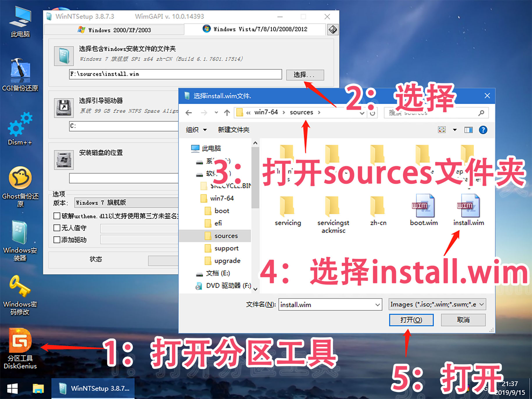Open the Windows Start button
This screenshot has height=399, width=532.
pyautogui.click(x=12, y=389)
